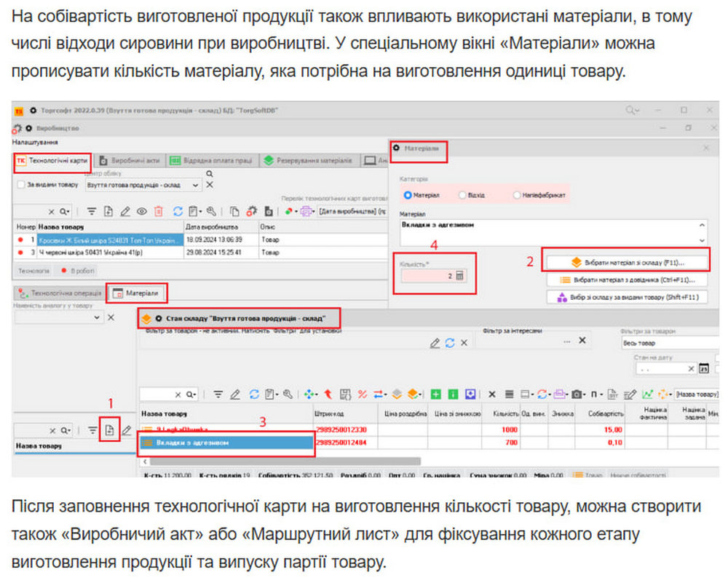Image resolution: width=728 pixels, height=583 pixels.
Task: Click the eye view icon in the toolbar
Action: 141,212
